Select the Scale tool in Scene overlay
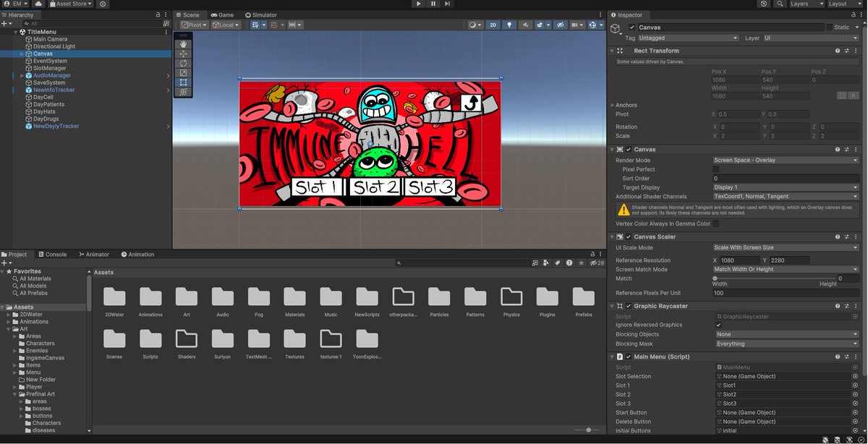 tap(183, 72)
